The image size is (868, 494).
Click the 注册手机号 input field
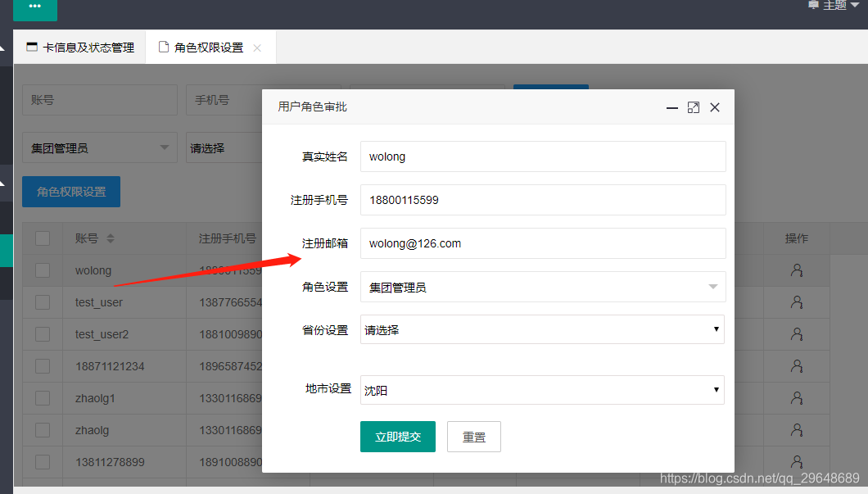(542, 200)
